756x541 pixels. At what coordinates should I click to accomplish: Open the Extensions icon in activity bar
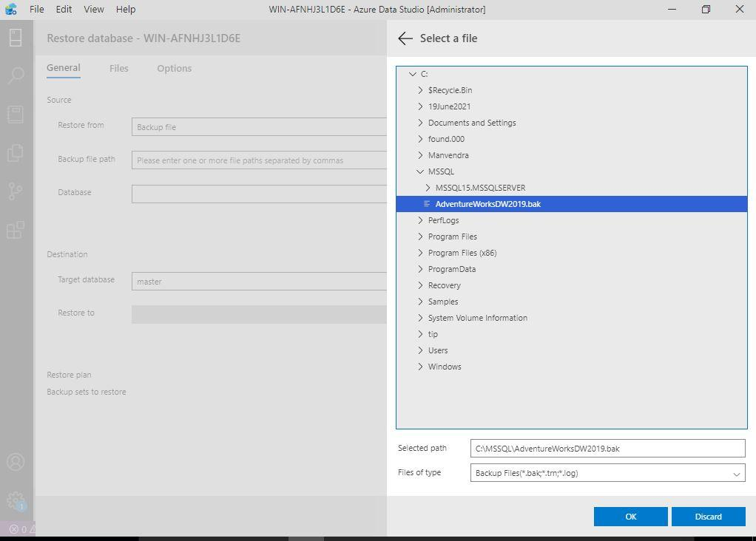tap(16, 230)
